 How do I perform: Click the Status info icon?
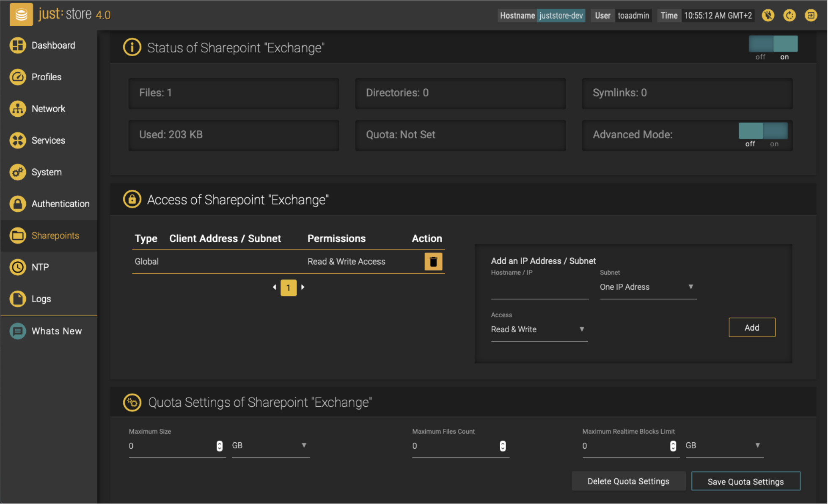pyautogui.click(x=132, y=47)
